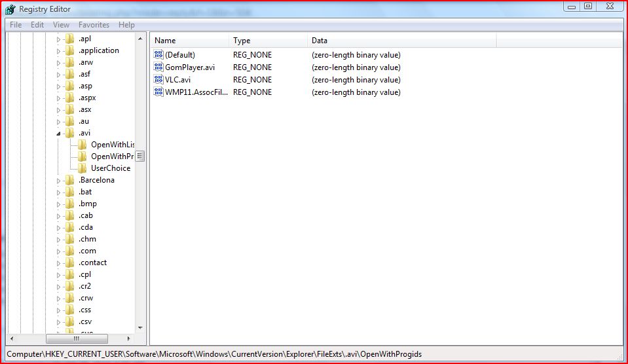
Task: Select the UserChoice key label
Action: click(111, 168)
